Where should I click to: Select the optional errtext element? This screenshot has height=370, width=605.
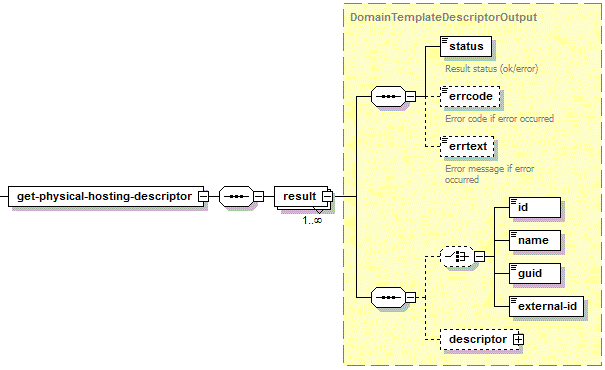click(x=467, y=147)
